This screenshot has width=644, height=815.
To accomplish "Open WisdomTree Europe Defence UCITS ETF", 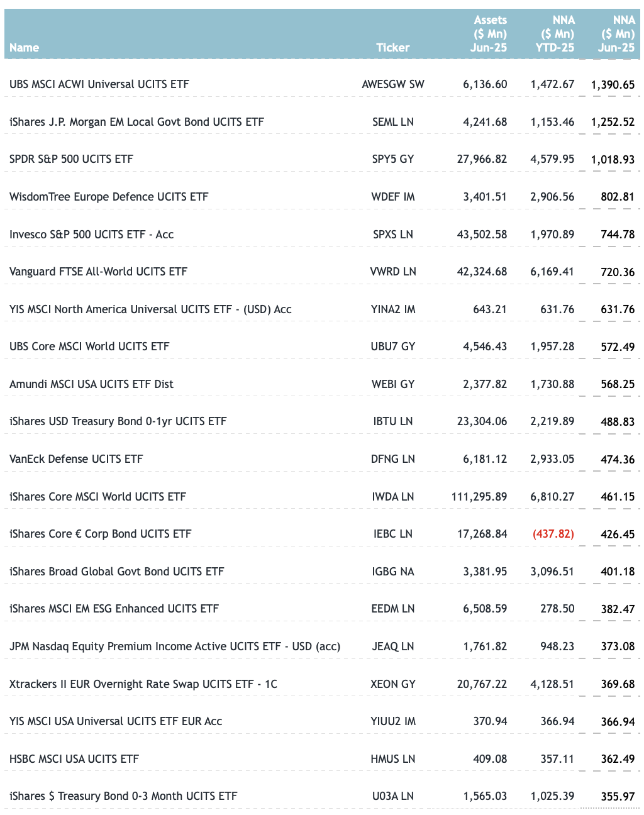I will point(109,197).
